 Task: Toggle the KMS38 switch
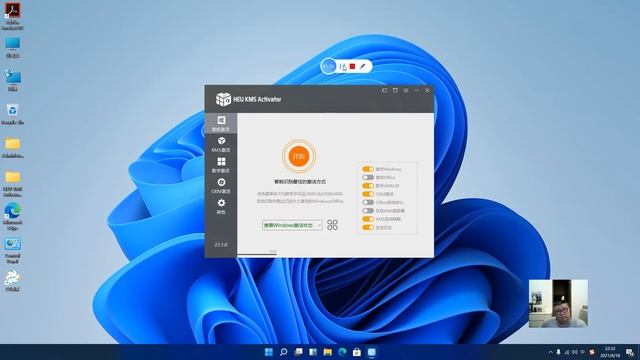pos(368,186)
